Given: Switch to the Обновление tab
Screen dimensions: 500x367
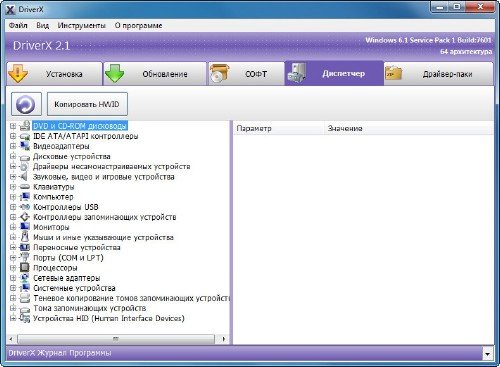Looking at the screenshot, I should (x=155, y=74).
